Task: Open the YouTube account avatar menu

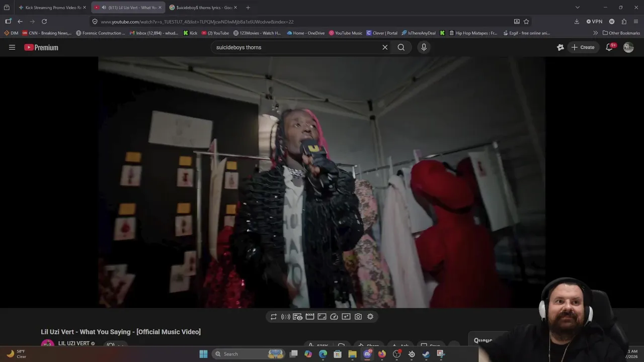Action: (628, 47)
